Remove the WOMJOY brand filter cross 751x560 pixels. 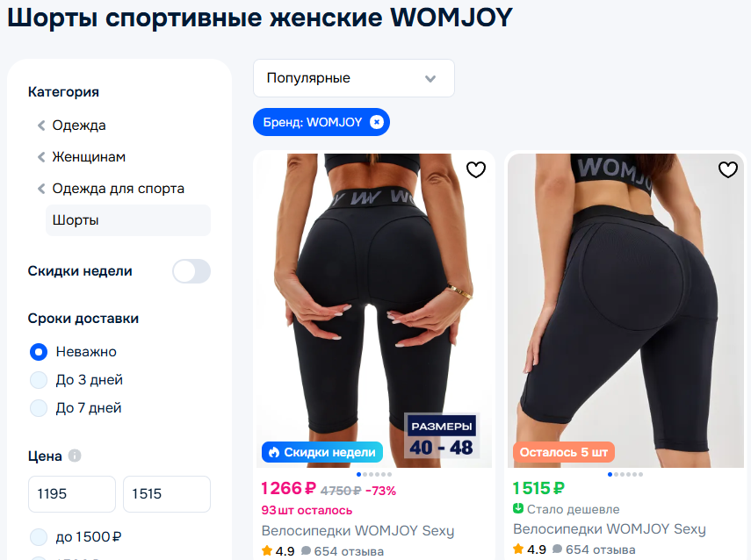coord(377,122)
